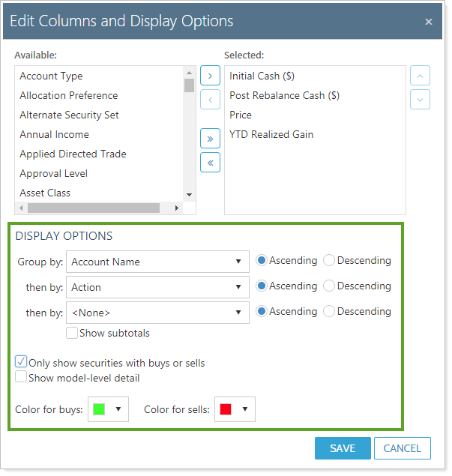The height and width of the screenshot is (476, 452).
Task: Click the single right arrow to add column
Action: point(211,76)
